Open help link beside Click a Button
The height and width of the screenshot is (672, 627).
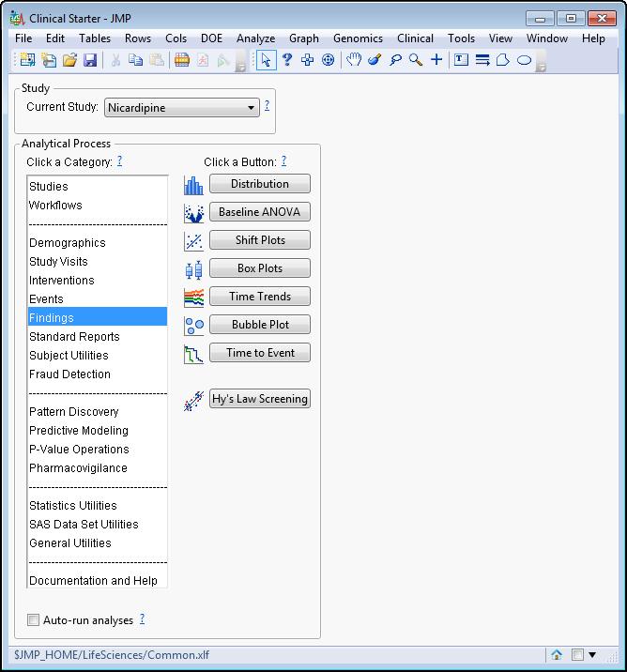[x=283, y=160]
